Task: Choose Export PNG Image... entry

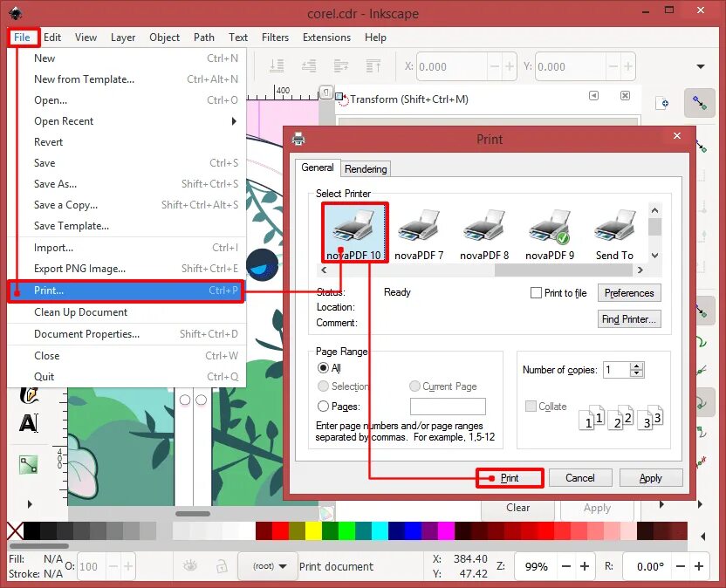Action: (x=126, y=269)
